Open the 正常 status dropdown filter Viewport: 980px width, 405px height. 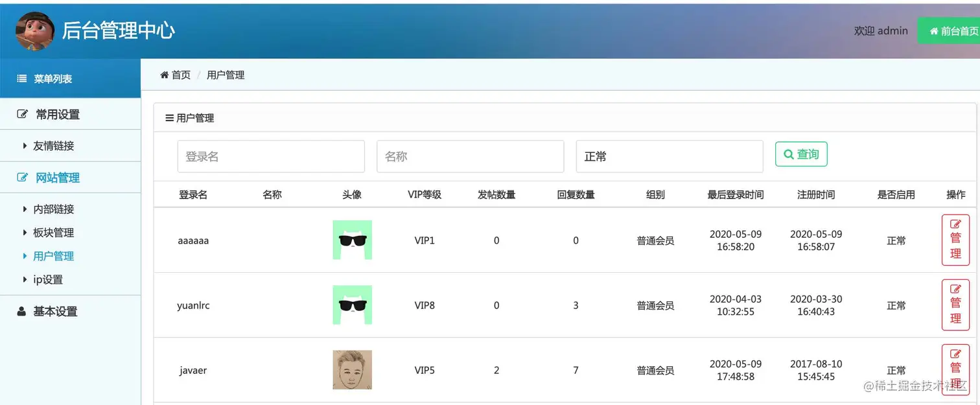(670, 157)
